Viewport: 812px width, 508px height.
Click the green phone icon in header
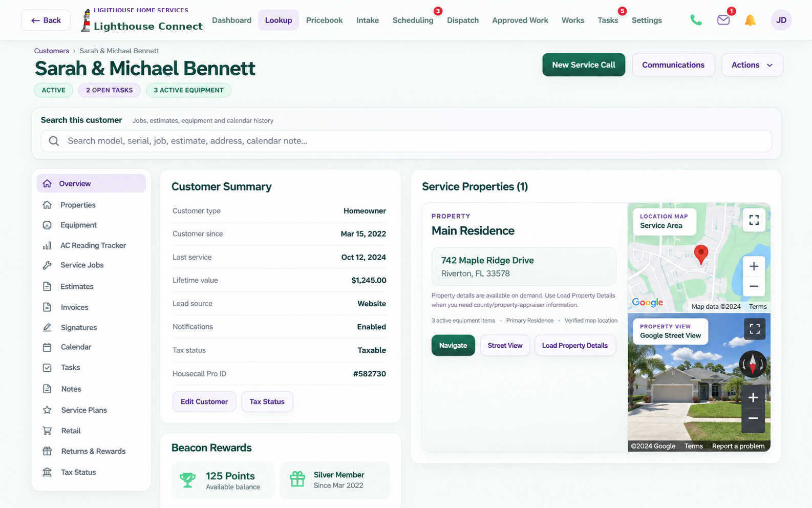pyautogui.click(x=696, y=20)
